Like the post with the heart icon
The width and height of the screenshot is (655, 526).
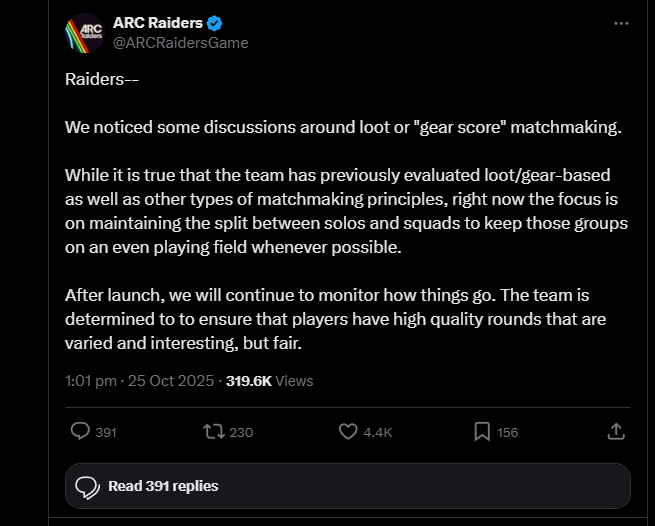coord(348,432)
